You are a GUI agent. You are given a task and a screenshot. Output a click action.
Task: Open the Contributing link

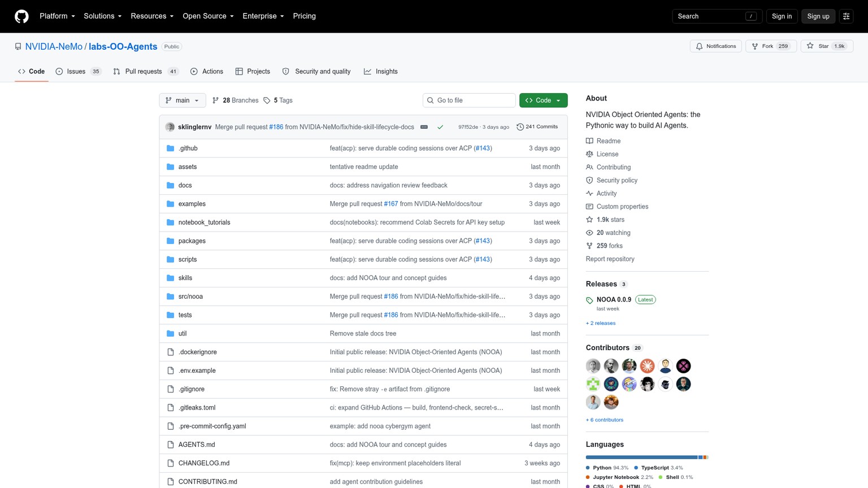pos(613,167)
